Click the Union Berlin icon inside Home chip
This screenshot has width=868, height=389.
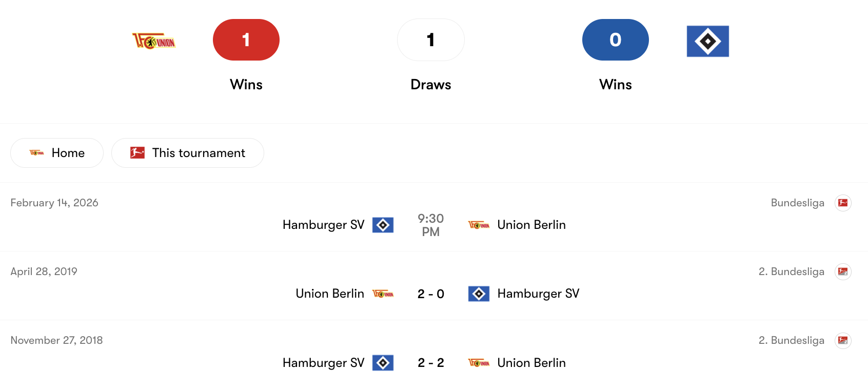[x=37, y=152]
